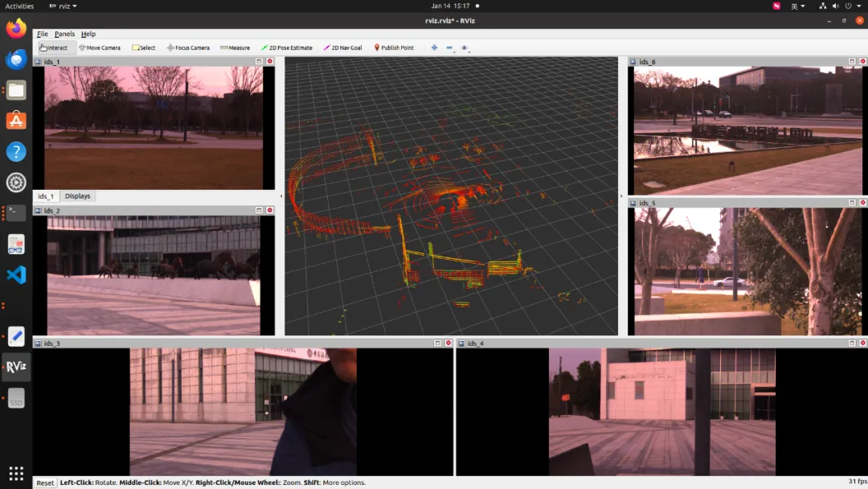Open the power icon in the top bar
This screenshot has width=868, height=489.
point(848,6)
